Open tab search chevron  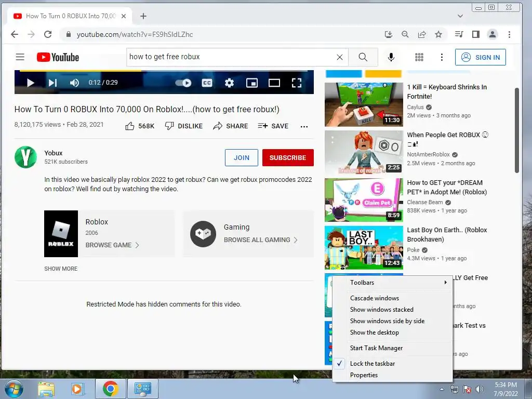click(x=460, y=16)
